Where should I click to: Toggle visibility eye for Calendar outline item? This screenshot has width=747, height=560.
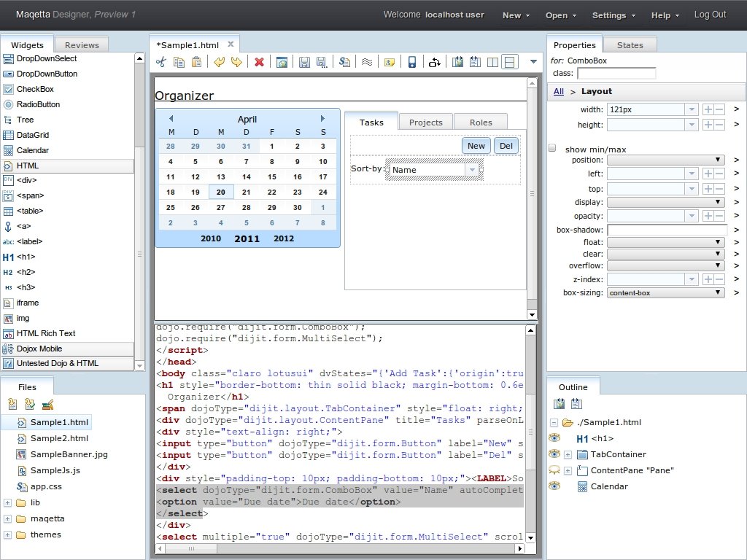coord(554,486)
